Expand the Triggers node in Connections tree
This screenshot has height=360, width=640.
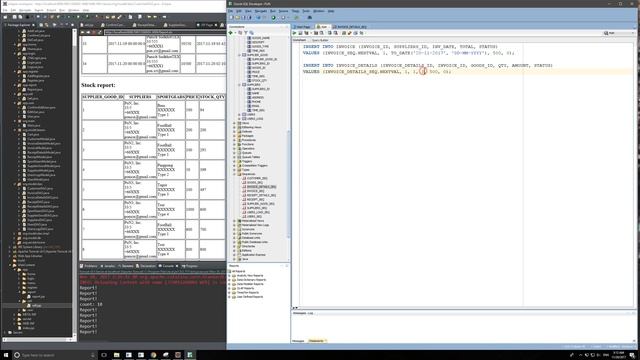[235, 161]
